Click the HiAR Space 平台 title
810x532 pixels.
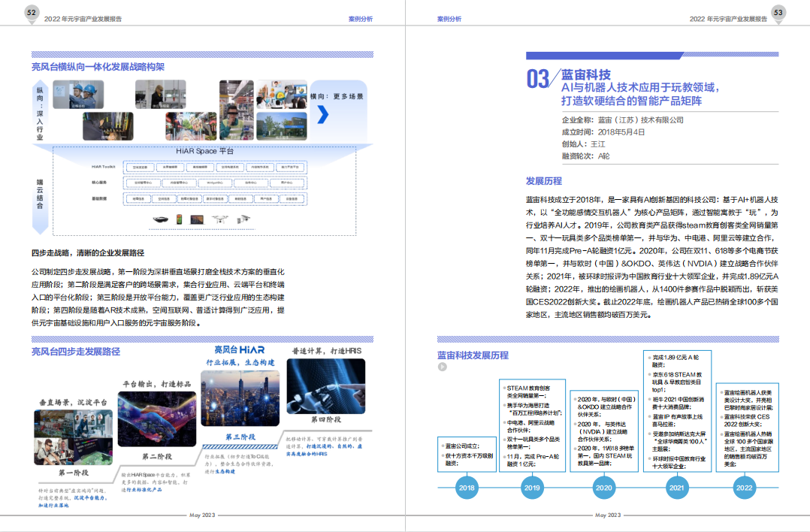point(204,151)
